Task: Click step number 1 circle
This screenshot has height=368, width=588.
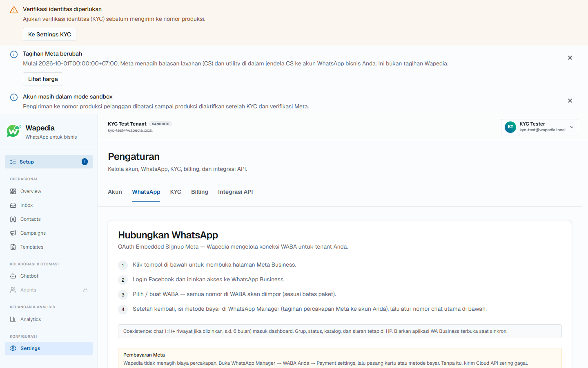Action: (x=123, y=265)
